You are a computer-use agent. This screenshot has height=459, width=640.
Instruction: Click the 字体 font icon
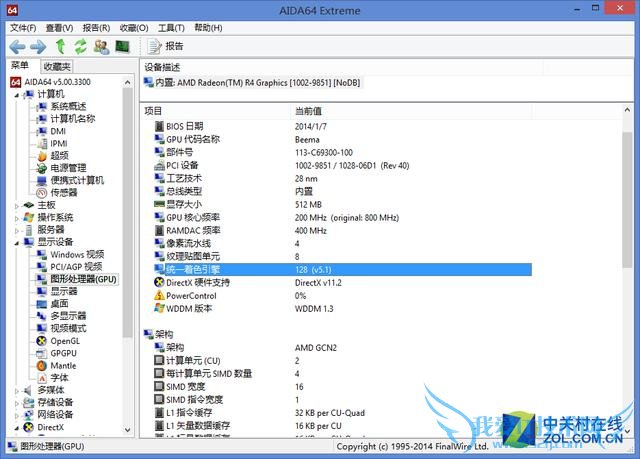[42, 378]
